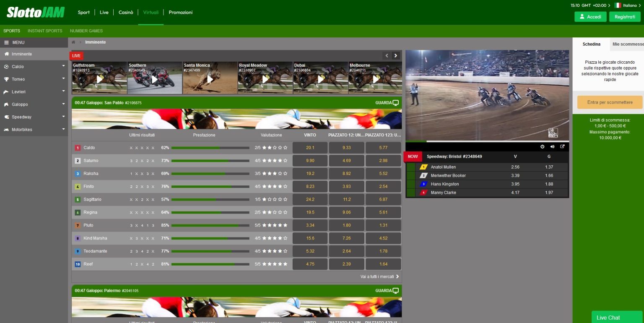Click the video progress bar
This screenshot has height=323, width=644.
(x=487, y=141)
